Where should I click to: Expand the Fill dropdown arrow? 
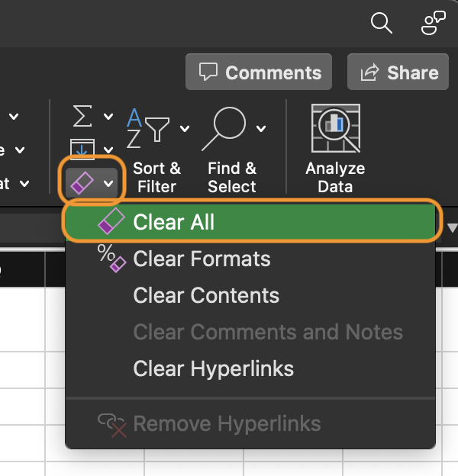(108, 150)
